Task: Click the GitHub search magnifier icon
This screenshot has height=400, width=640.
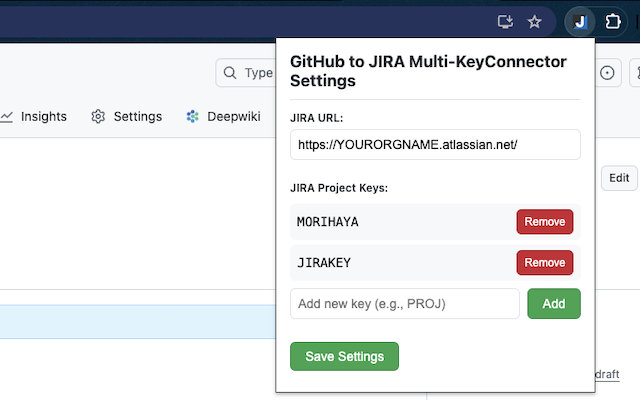Action: click(230, 73)
